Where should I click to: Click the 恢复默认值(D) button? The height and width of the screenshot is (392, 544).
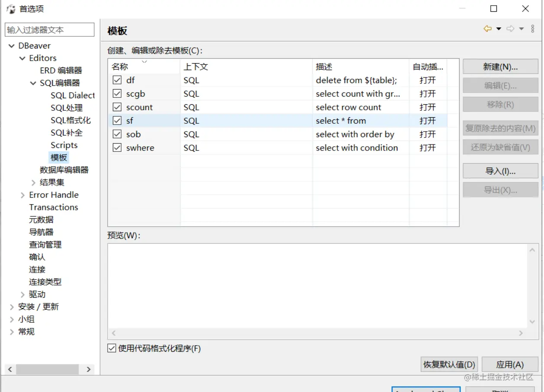[x=449, y=365]
